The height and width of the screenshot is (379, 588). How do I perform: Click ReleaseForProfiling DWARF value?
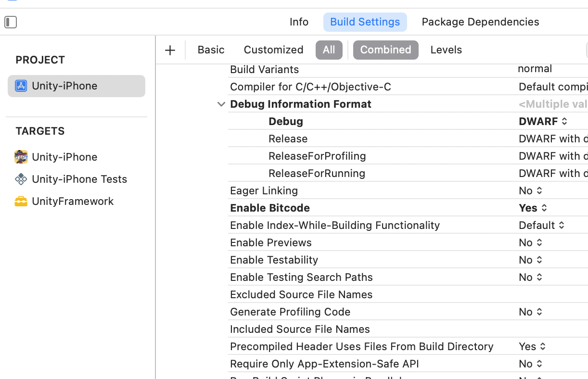pos(553,156)
